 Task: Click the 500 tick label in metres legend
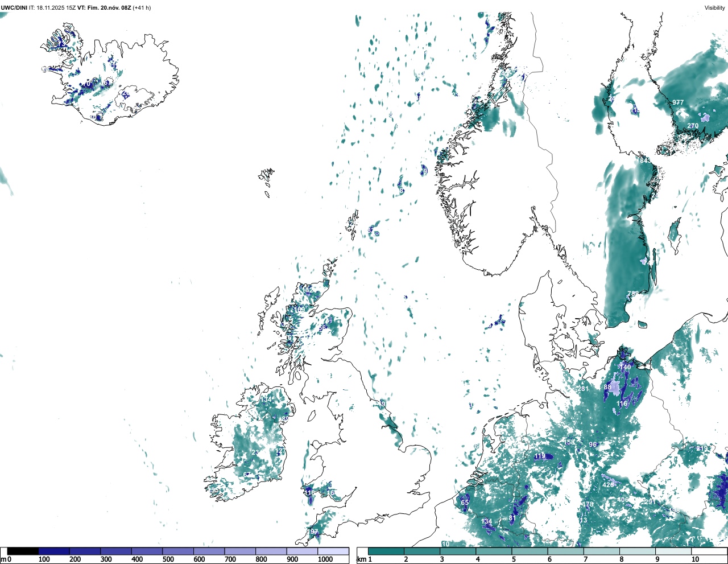[168, 559]
